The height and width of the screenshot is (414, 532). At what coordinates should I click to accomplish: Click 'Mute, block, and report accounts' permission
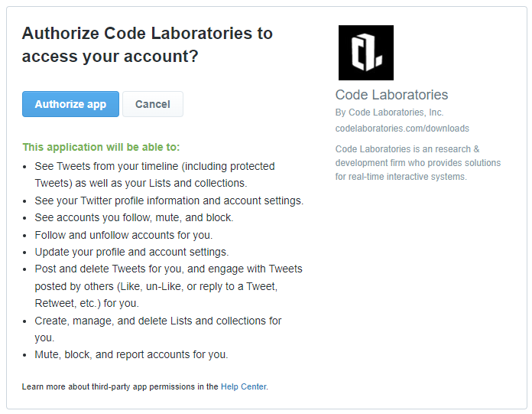(131, 354)
